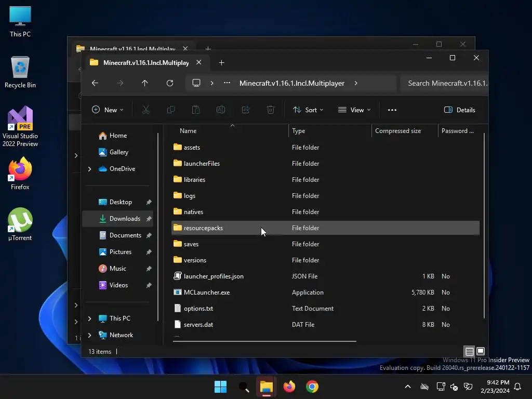Viewport: 532px width, 399px height.
Task: Expand the This PC tree node
Action: pos(89,318)
